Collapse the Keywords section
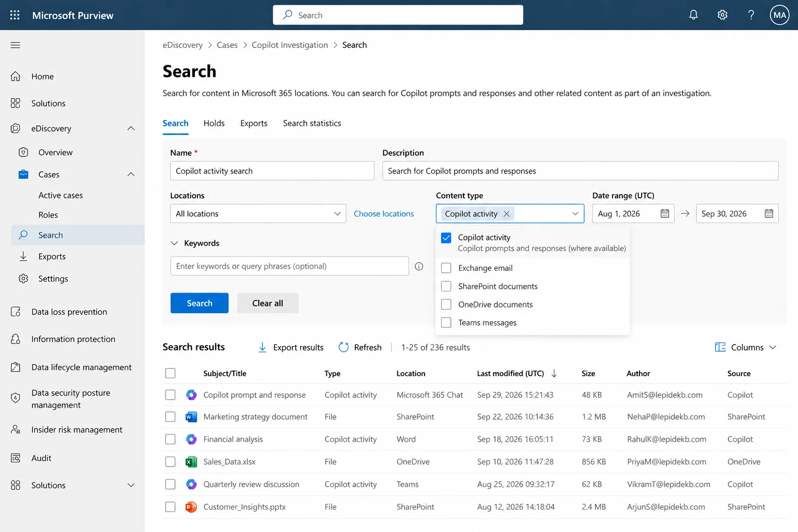This screenshot has width=798, height=532. coord(175,243)
